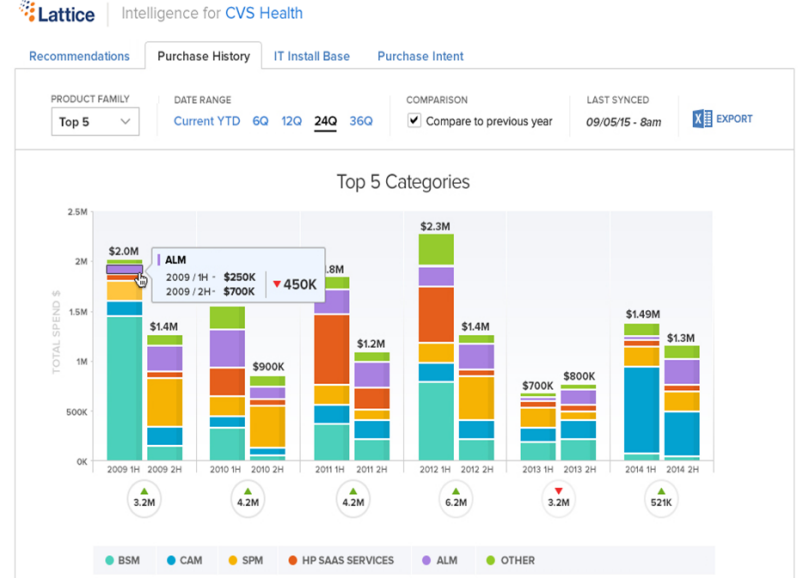
Task: Uncheck Compare to previous year checkbox
Action: tap(414, 121)
